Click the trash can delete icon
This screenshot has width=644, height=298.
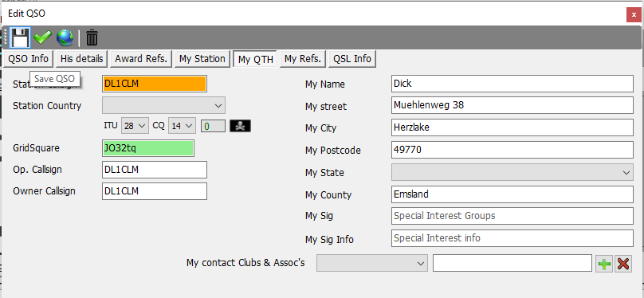92,37
